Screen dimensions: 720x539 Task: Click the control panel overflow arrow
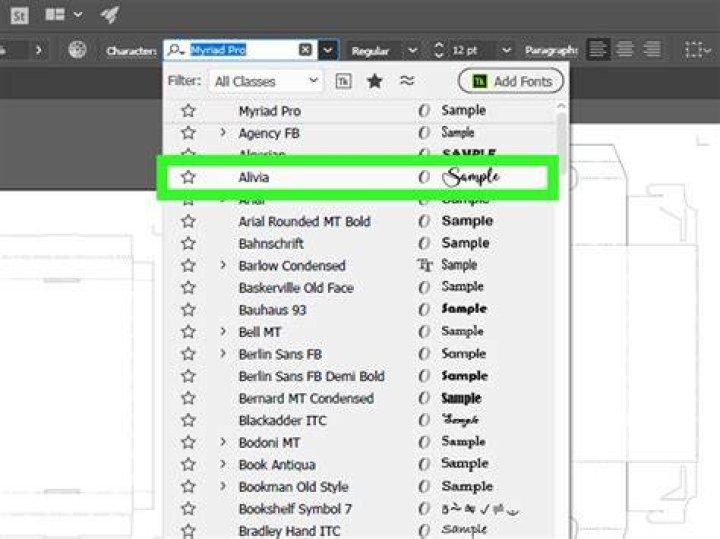coord(39,50)
